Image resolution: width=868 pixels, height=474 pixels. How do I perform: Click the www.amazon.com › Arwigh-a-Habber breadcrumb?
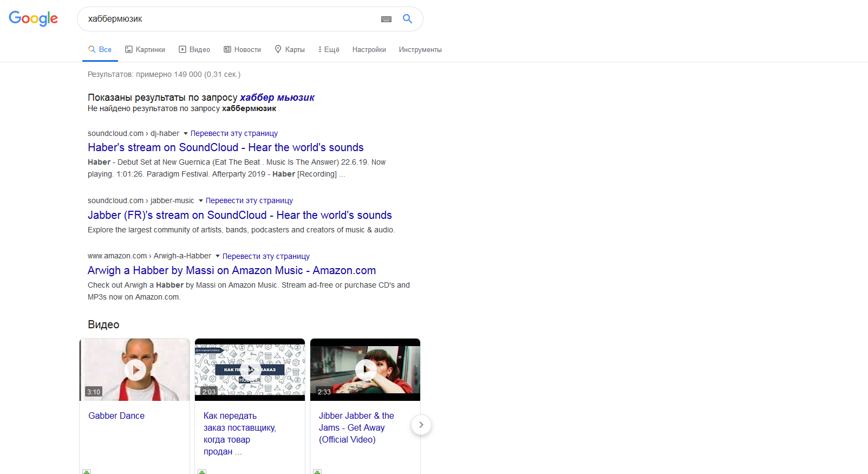tap(149, 256)
